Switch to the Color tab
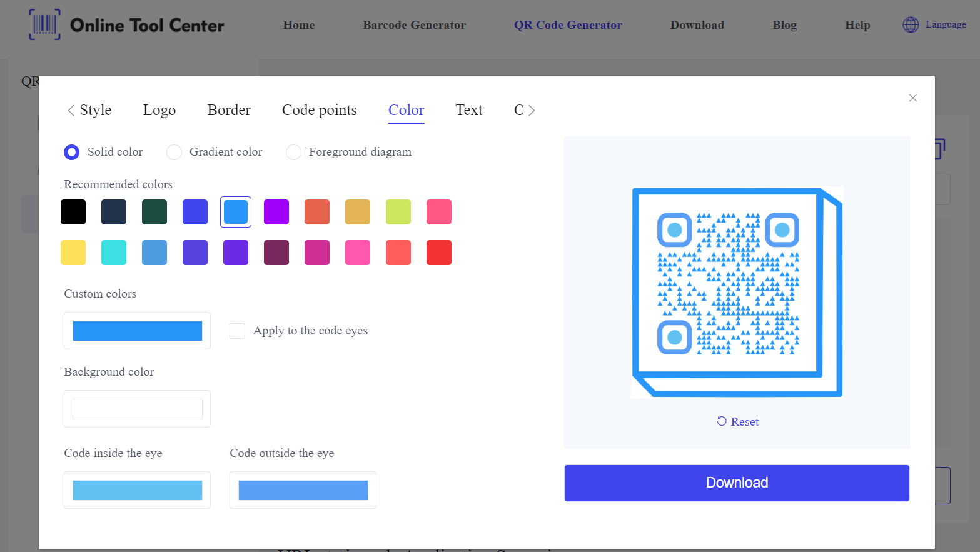 tap(407, 110)
